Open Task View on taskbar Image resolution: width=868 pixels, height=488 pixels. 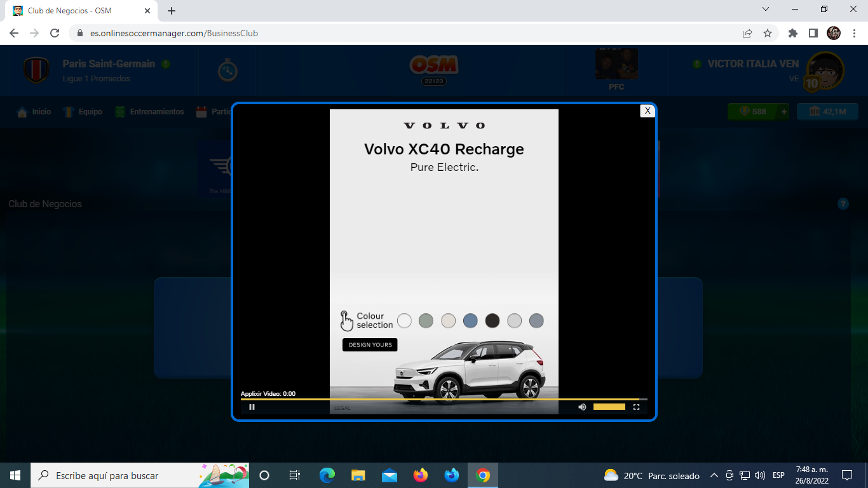point(295,475)
